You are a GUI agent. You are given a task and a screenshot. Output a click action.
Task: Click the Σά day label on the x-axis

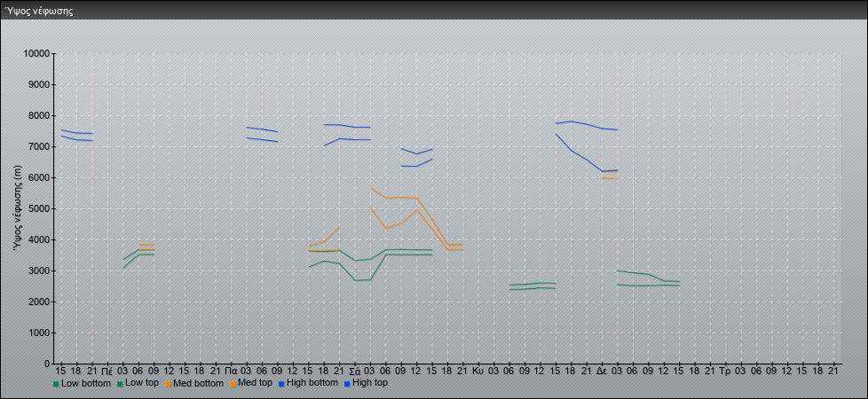point(355,371)
